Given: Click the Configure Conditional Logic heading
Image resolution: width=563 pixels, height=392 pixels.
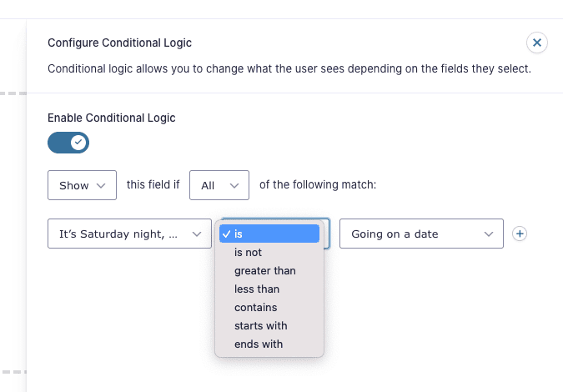Looking at the screenshot, I should [x=119, y=43].
